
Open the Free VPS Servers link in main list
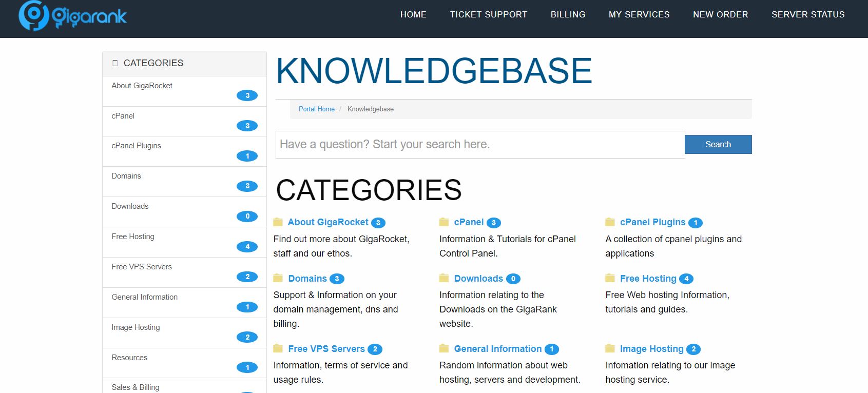(326, 349)
